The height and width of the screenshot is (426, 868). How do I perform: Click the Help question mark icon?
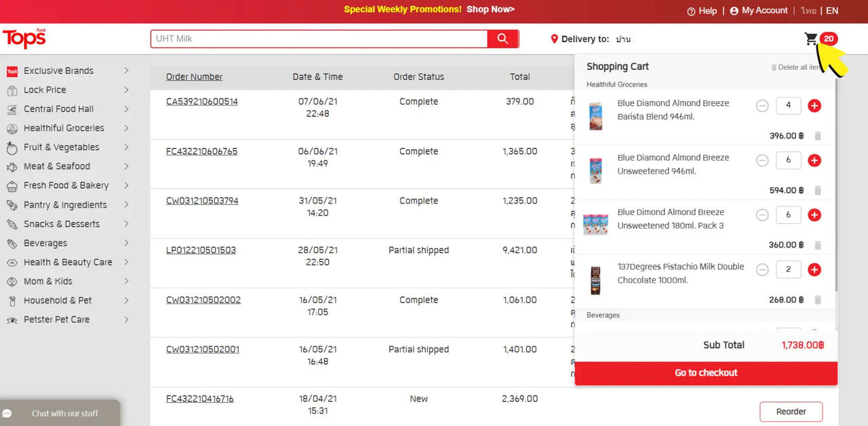point(691,11)
